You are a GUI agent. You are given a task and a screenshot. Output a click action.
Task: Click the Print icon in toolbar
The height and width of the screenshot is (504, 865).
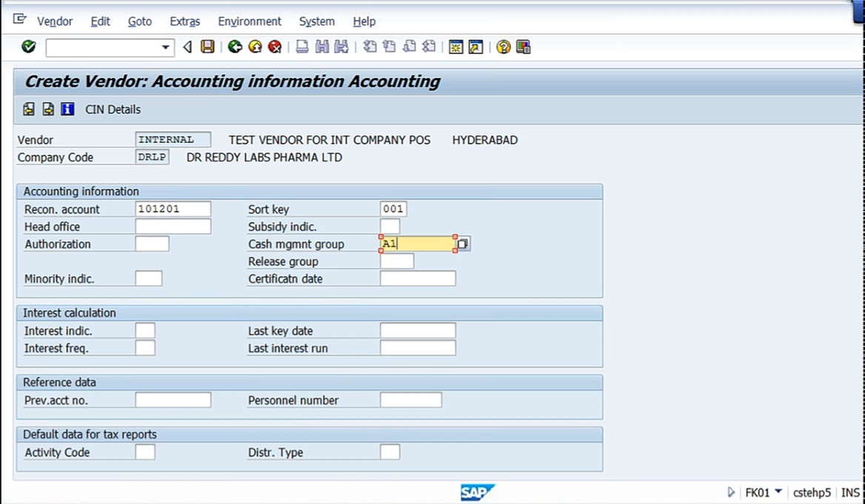302,47
